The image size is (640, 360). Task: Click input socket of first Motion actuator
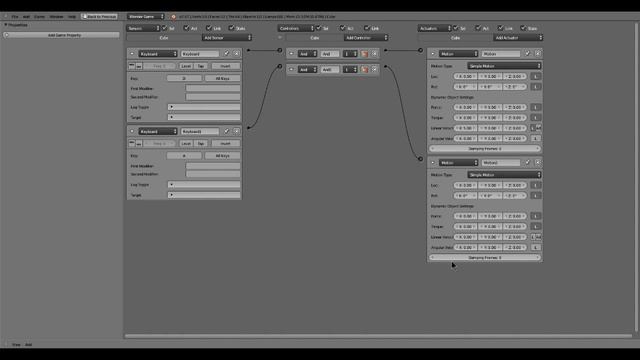420,50
